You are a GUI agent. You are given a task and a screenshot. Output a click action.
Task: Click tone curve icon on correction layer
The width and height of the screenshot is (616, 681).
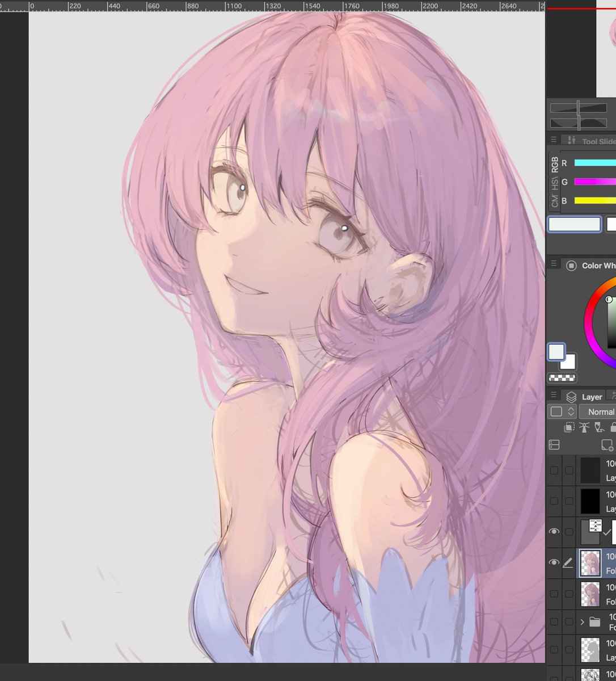tap(596, 526)
